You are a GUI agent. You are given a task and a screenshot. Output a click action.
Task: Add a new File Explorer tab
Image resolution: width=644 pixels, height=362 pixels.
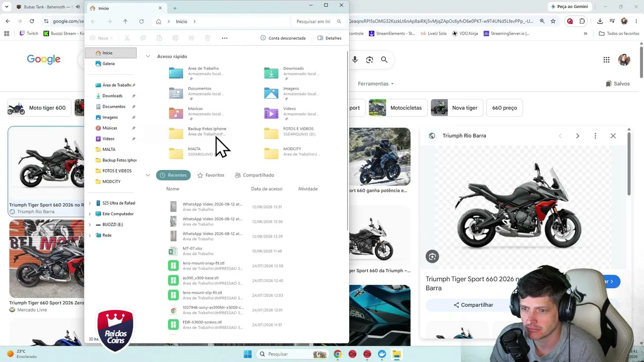click(x=175, y=8)
